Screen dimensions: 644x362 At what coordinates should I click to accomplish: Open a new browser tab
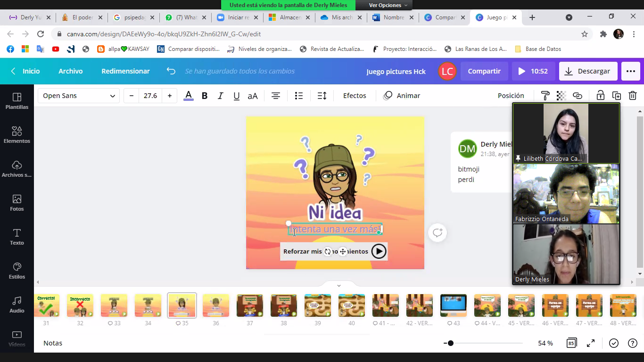[532, 17]
